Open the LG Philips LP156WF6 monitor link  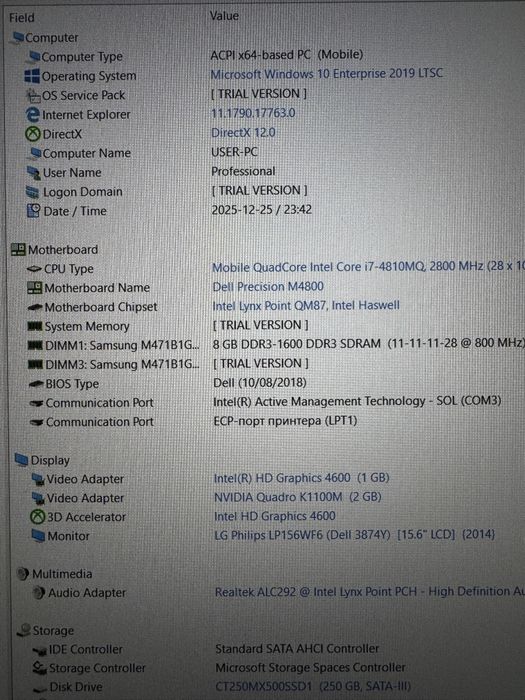(x=355, y=535)
